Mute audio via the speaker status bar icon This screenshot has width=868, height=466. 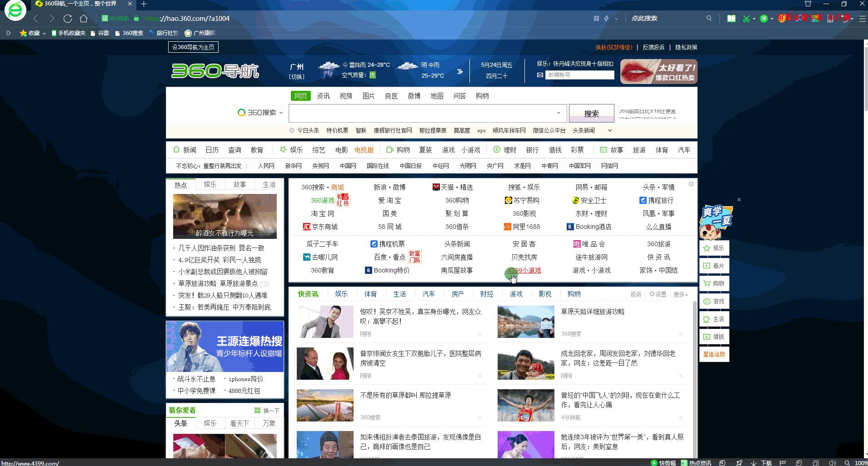tap(833, 462)
